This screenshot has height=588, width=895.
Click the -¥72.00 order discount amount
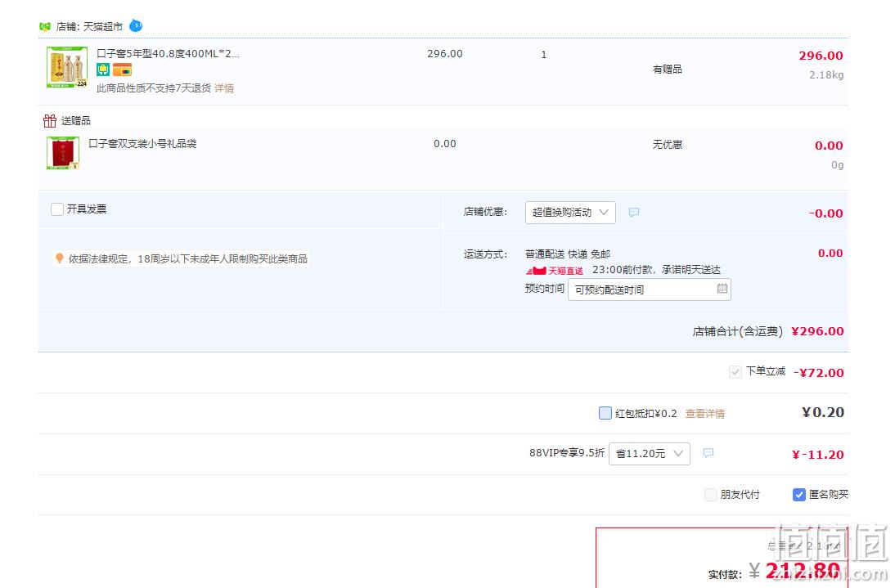coord(819,373)
